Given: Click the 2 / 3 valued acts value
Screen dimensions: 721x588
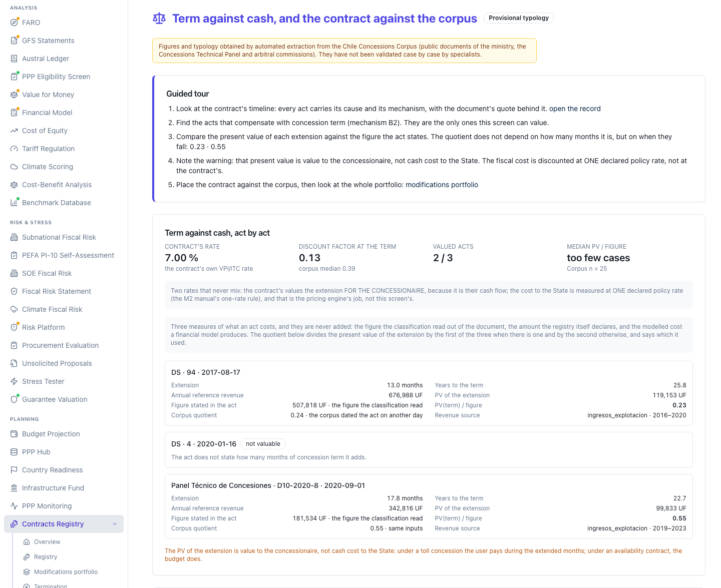Looking at the screenshot, I should [443, 258].
